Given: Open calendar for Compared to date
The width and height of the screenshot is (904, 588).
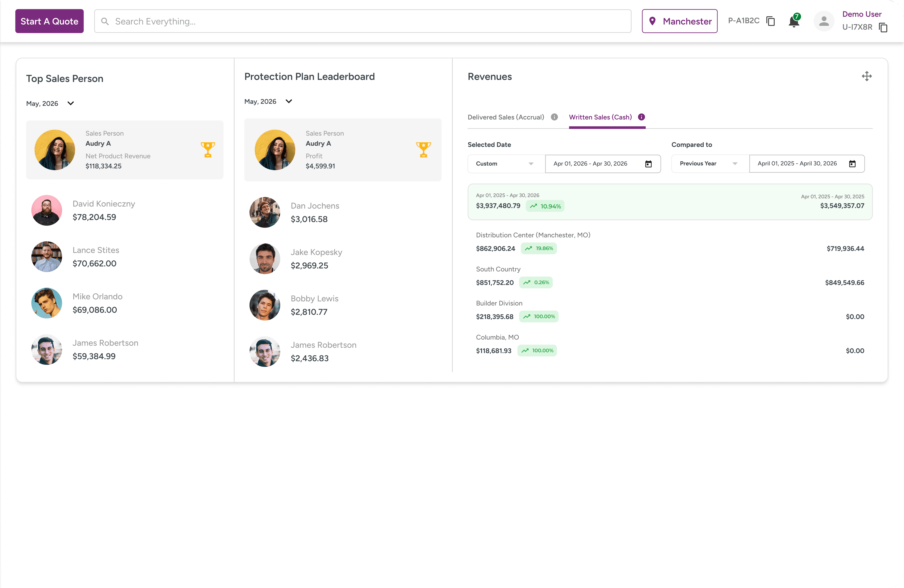Looking at the screenshot, I should coord(852,164).
